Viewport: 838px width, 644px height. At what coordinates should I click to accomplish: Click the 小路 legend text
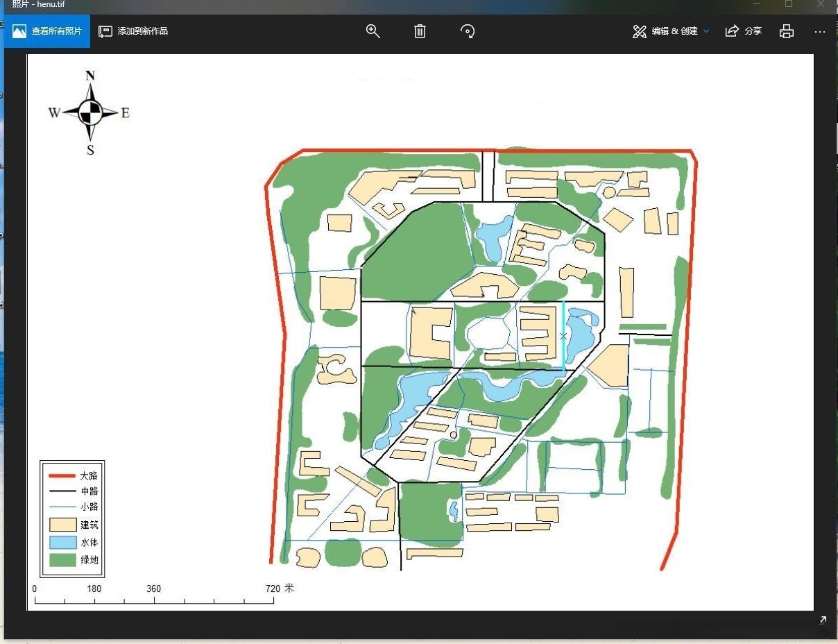pyautogui.click(x=89, y=507)
